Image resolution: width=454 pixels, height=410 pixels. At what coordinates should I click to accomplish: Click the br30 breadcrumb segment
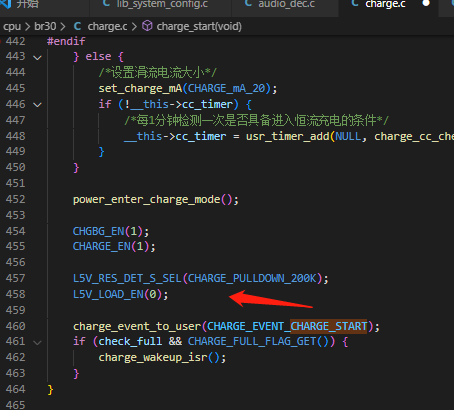point(45,26)
